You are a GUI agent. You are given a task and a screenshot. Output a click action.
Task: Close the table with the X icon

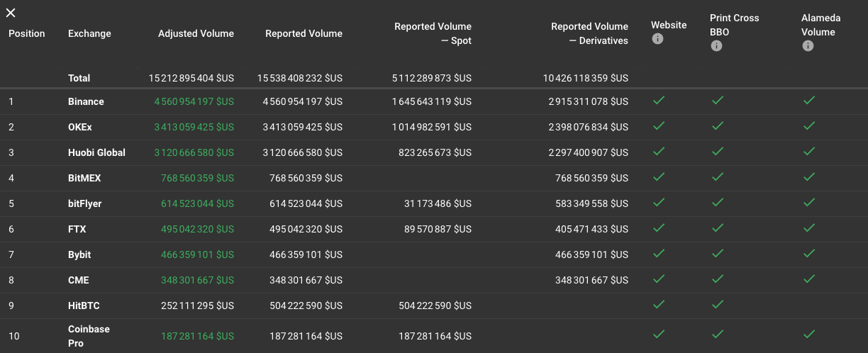[11, 13]
